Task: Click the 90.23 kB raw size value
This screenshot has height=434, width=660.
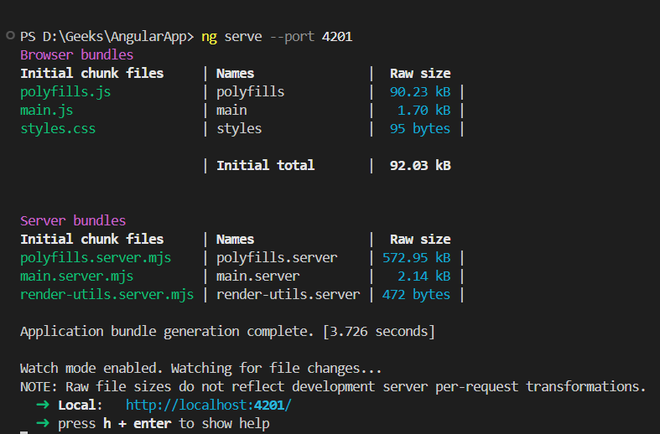Action: click(420, 91)
